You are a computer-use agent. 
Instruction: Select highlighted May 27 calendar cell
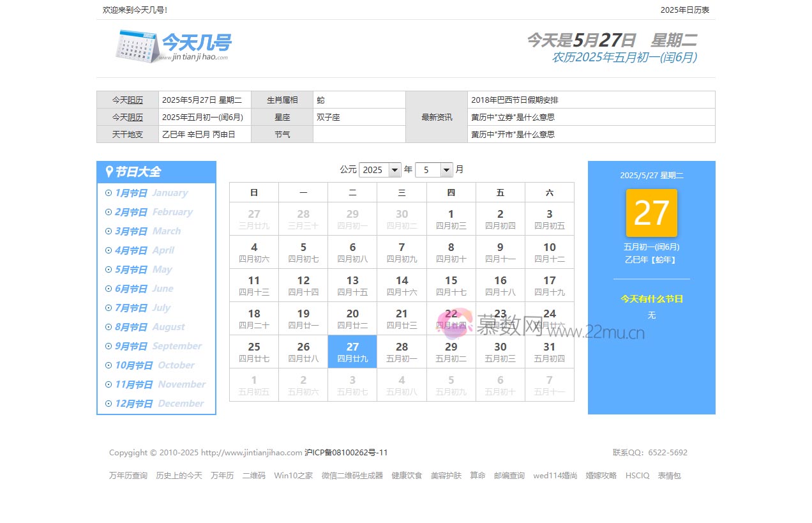click(352, 352)
